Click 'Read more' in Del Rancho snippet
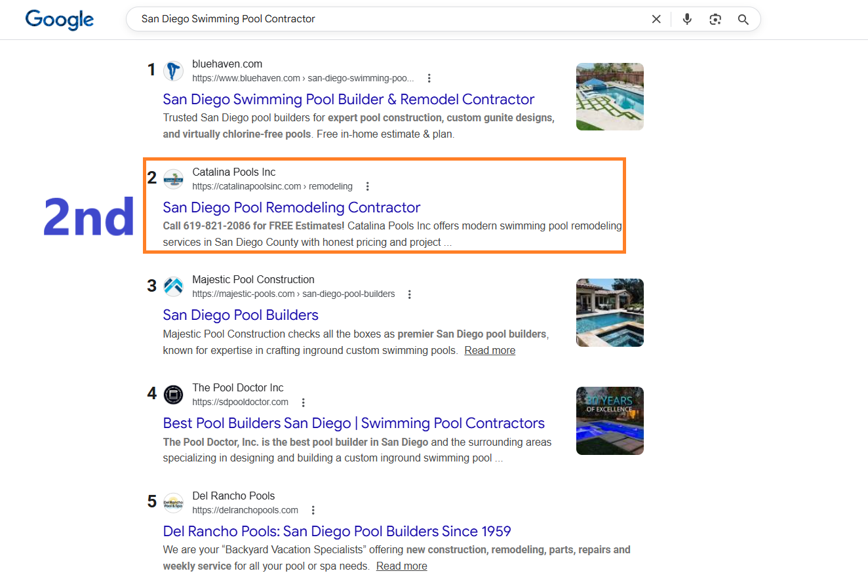The height and width of the screenshot is (588, 868). [401, 566]
